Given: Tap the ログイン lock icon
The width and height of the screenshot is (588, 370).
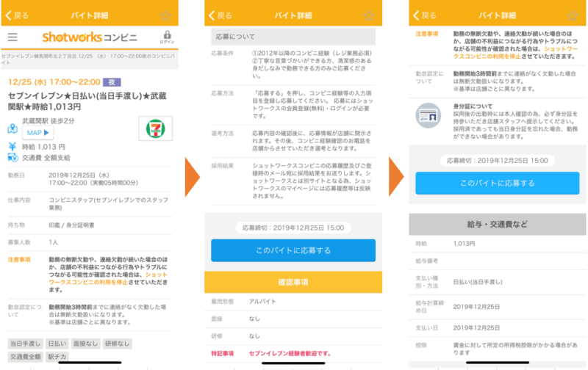Looking at the screenshot, I should click(167, 37).
